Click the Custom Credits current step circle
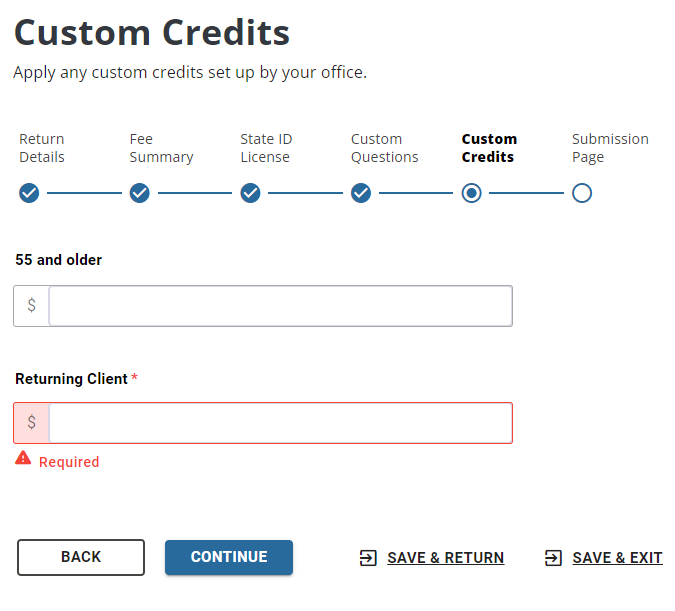675x611 pixels. click(x=472, y=193)
